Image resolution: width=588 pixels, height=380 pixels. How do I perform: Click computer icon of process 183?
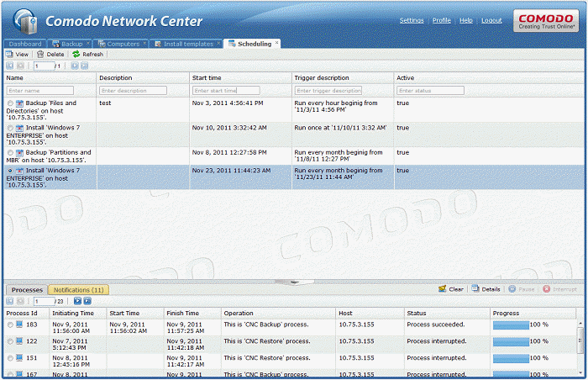point(19,325)
